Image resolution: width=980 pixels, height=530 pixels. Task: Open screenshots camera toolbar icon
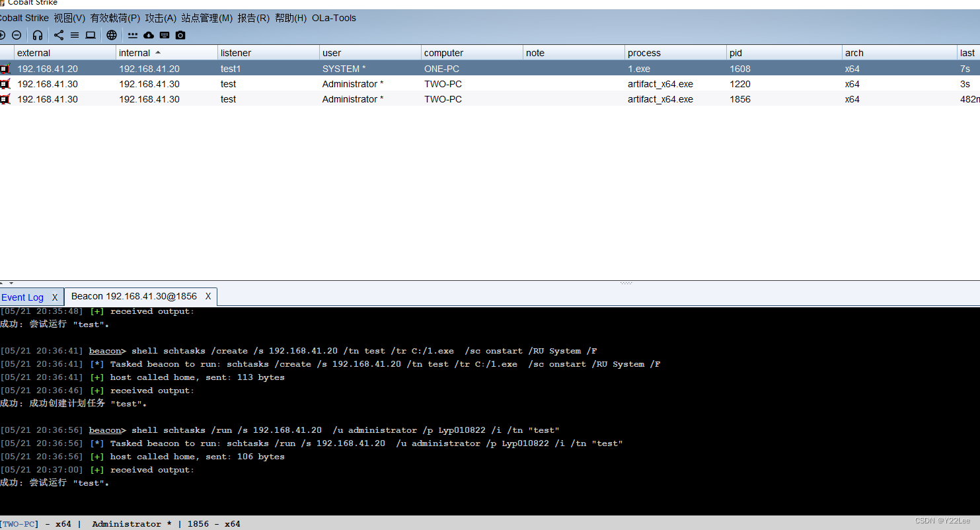pyautogui.click(x=180, y=35)
